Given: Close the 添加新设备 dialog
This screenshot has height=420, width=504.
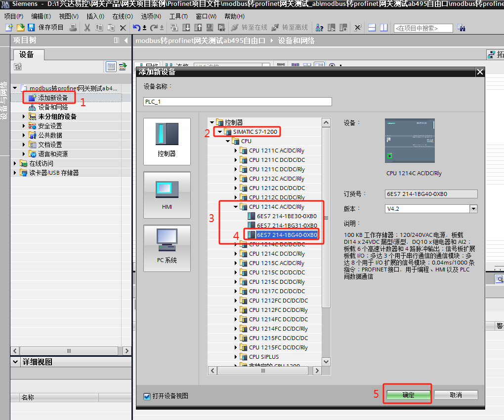Looking at the screenshot, I should coord(480,72).
